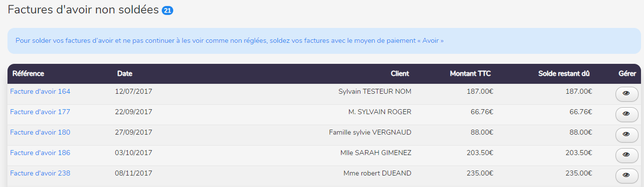This screenshot has height=187, width=644.
Task: Click the Solde restant dû column header
Action: point(564,73)
